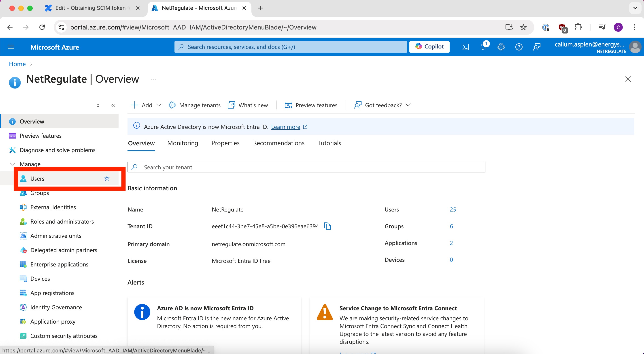Copy the Tenant ID to clipboard
Screen dimensions: 644x354
(327, 226)
